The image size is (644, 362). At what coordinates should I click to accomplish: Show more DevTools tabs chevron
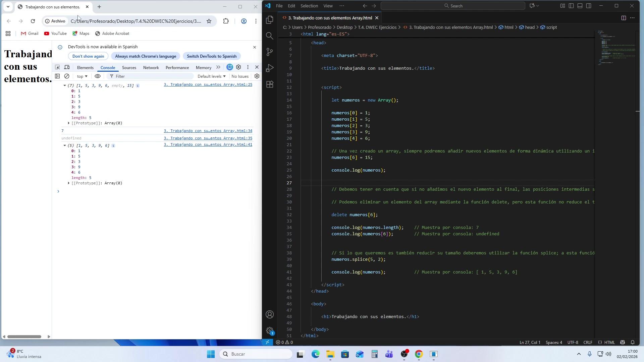point(218,67)
